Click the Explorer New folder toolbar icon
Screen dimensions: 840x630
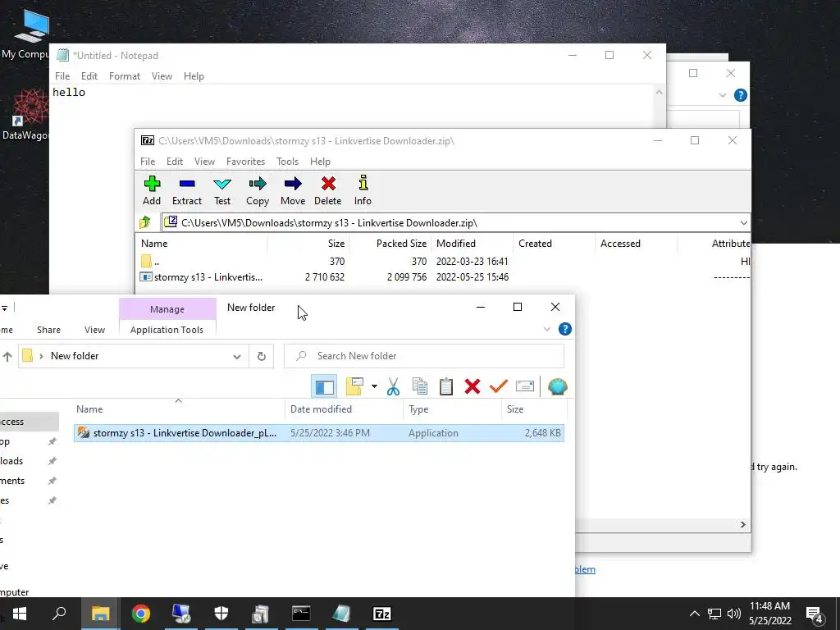tap(354, 387)
